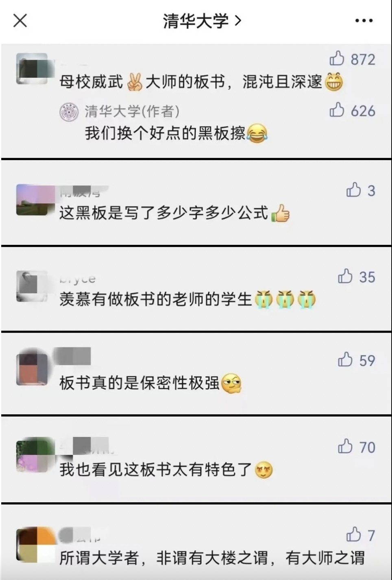
Task: Open avatar of 板书真的是保密性极强 commenter
Action: (x=32, y=369)
